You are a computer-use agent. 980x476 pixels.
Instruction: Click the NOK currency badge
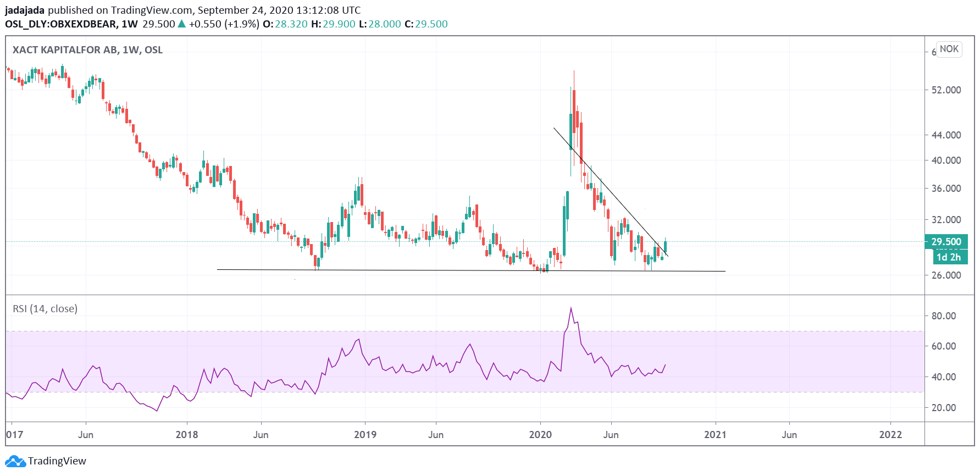point(949,49)
